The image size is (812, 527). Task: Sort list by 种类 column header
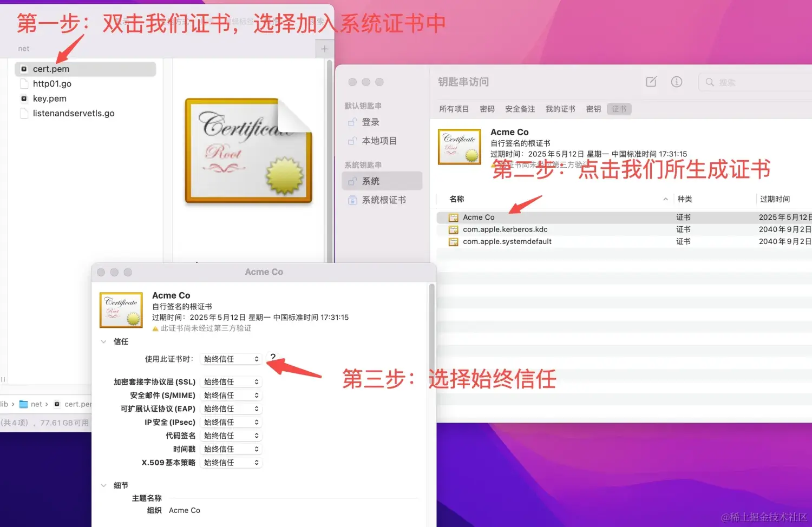tap(685, 199)
